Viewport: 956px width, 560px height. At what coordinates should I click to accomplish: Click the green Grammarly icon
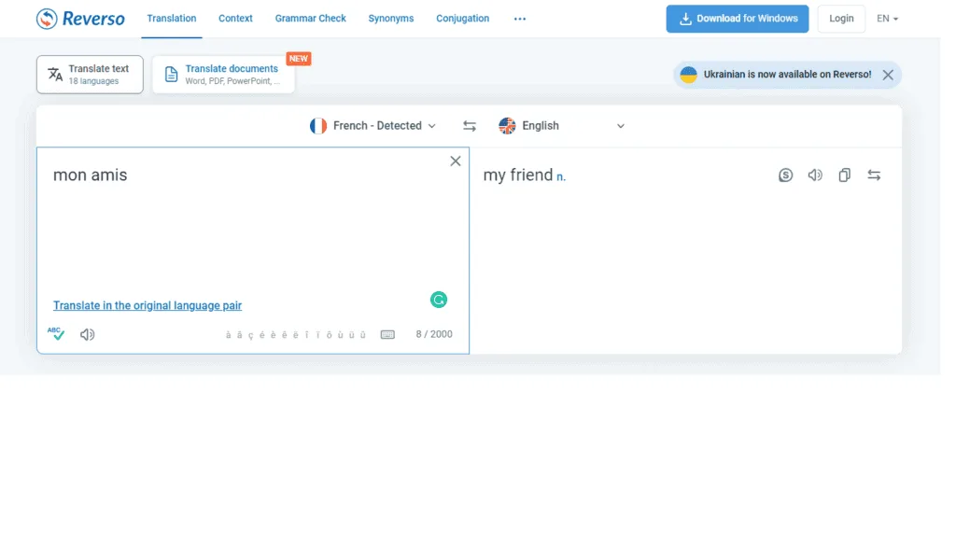pos(439,300)
